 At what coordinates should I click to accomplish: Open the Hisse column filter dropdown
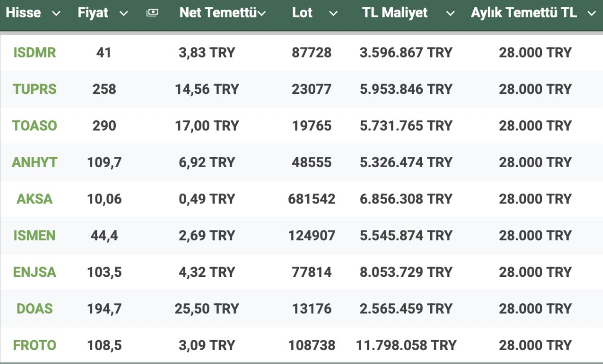56,13
